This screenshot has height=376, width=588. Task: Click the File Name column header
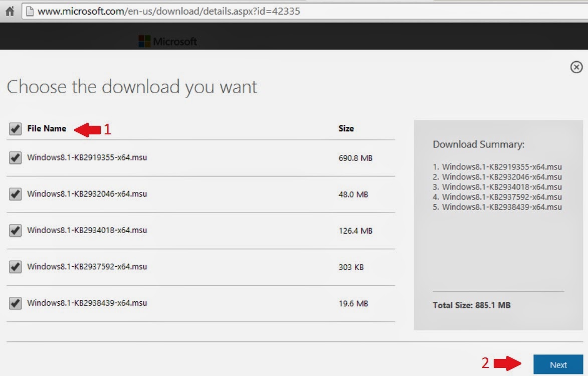tap(47, 128)
